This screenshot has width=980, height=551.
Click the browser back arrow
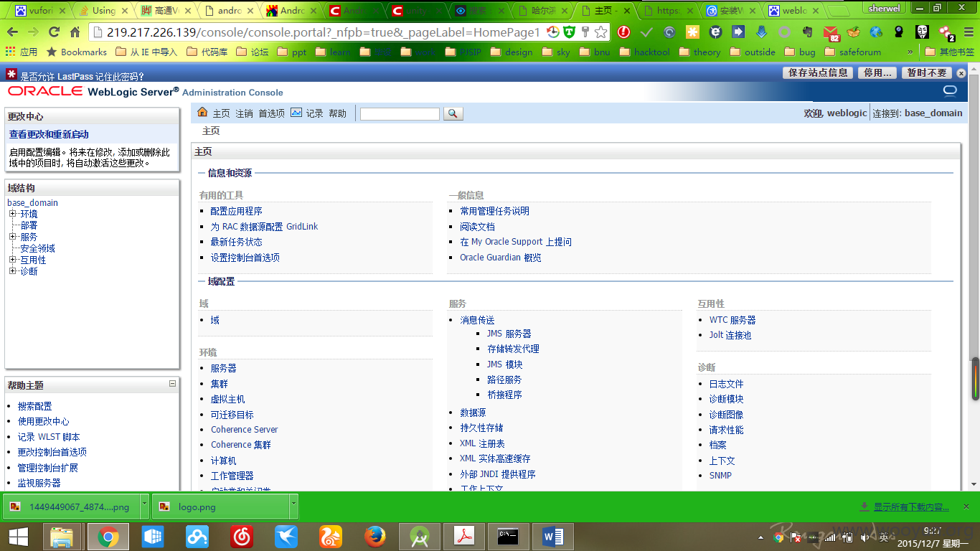point(13,32)
